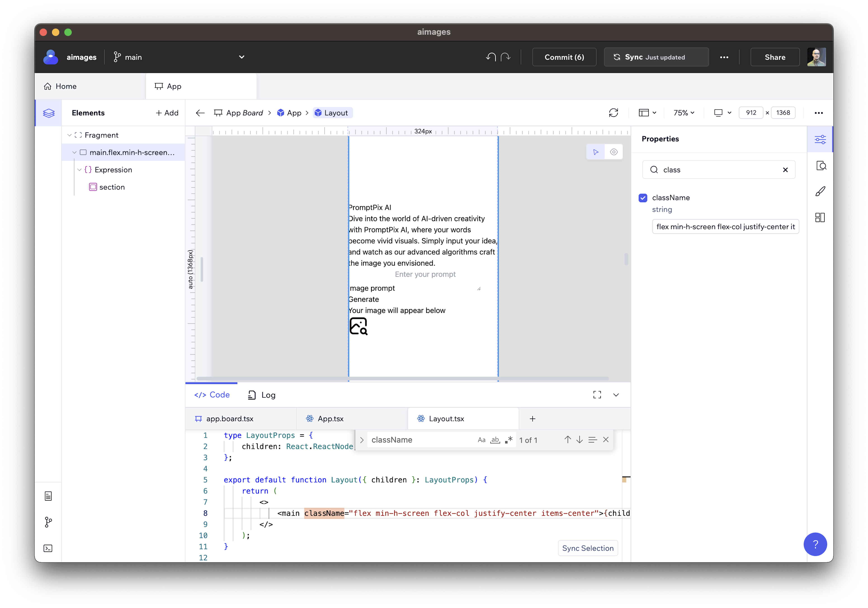The width and height of the screenshot is (868, 608).
Task: Click the className value input field
Action: pyautogui.click(x=725, y=227)
